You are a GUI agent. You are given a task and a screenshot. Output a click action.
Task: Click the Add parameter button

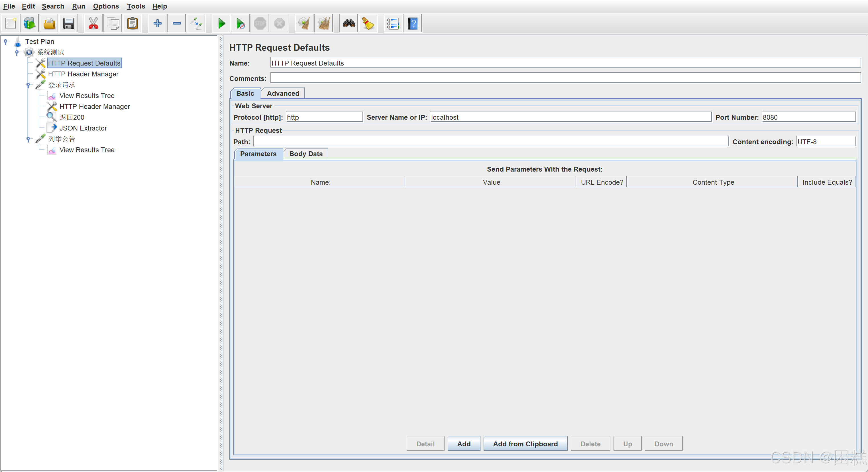[463, 444]
